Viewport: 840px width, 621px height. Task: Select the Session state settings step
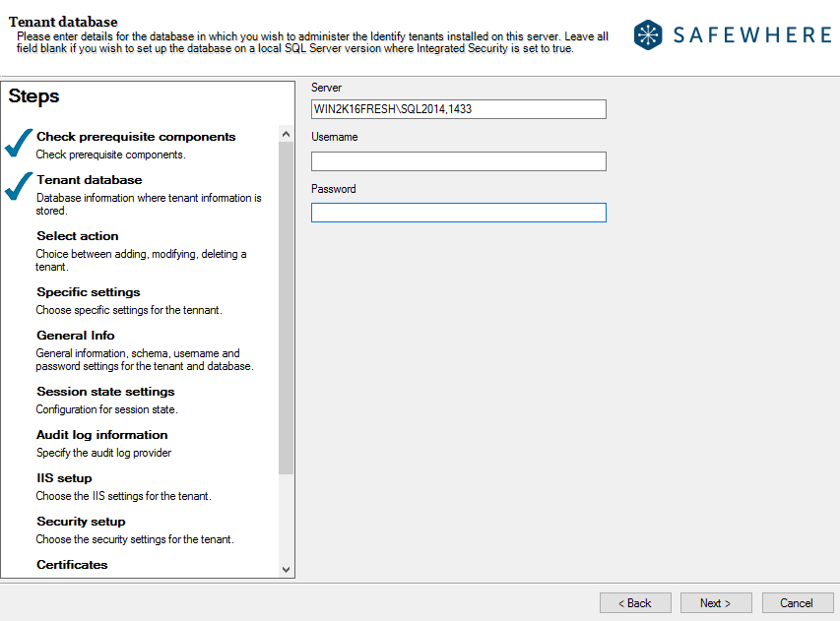coord(105,392)
